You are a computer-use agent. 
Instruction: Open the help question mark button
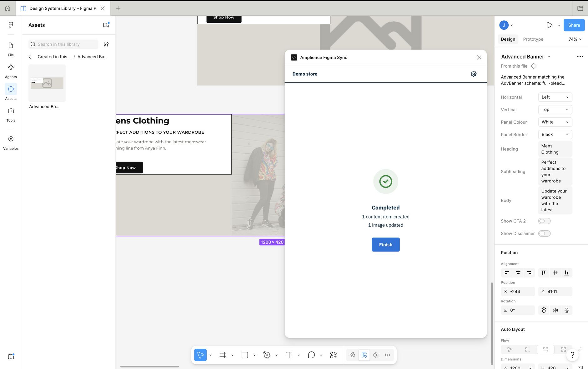572,355
